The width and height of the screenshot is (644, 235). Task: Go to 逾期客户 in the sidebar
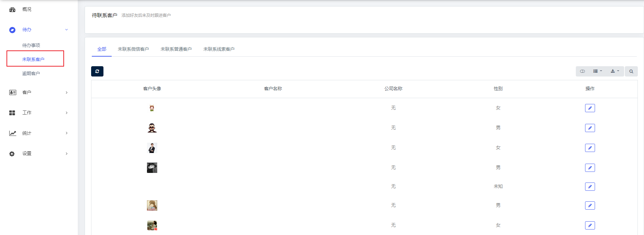coord(31,73)
